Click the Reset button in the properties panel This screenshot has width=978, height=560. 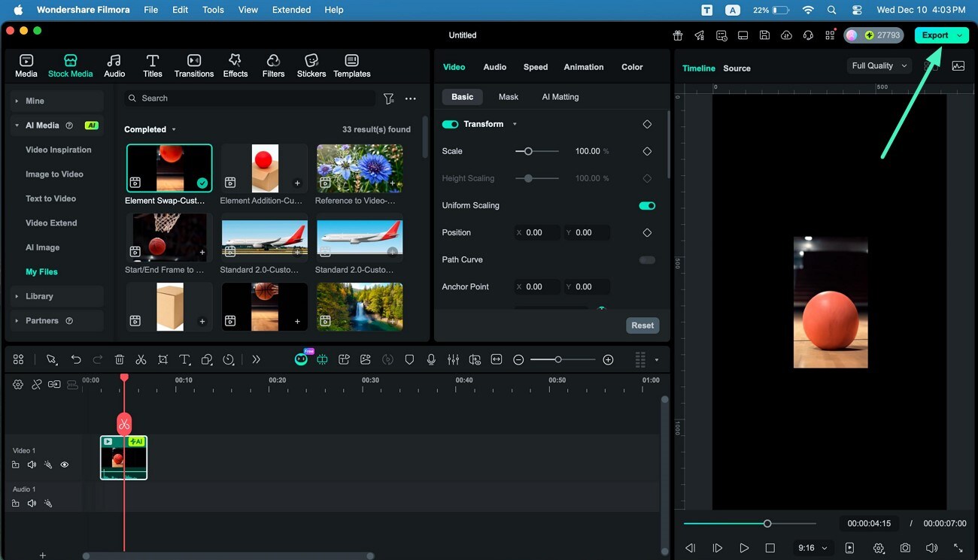(x=642, y=325)
